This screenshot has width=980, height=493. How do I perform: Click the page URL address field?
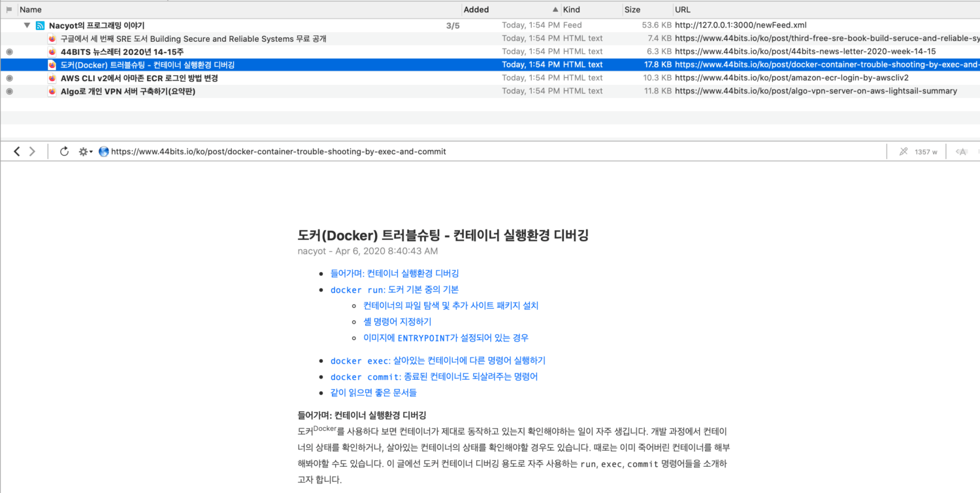278,152
